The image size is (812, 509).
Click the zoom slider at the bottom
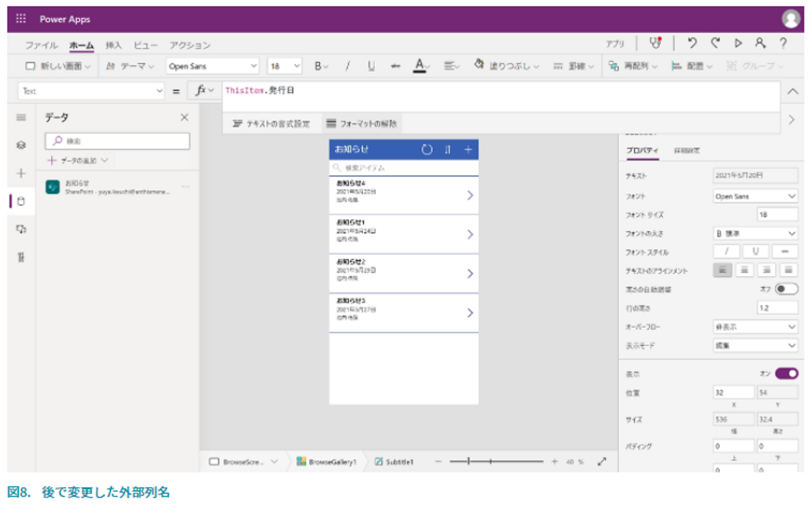(496, 462)
